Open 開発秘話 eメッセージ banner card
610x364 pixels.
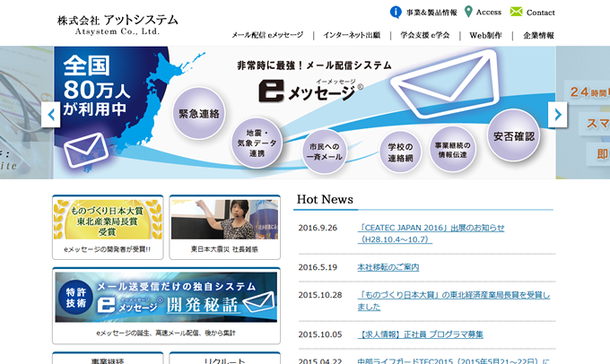166,306
